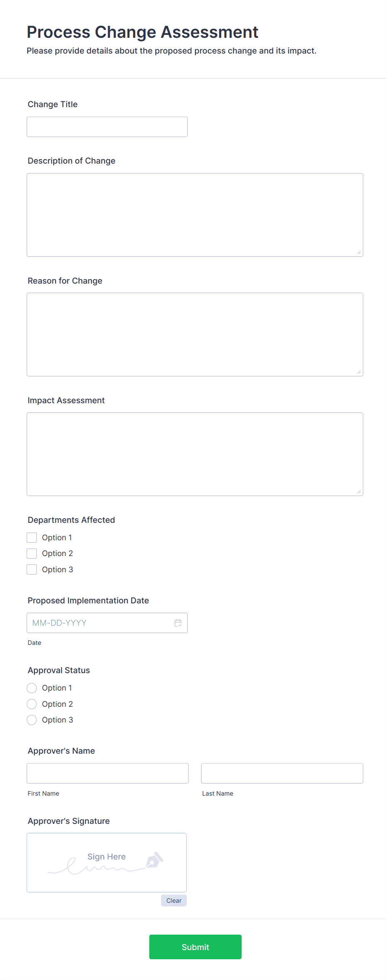Click the Change Title input field

[x=107, y=127]
